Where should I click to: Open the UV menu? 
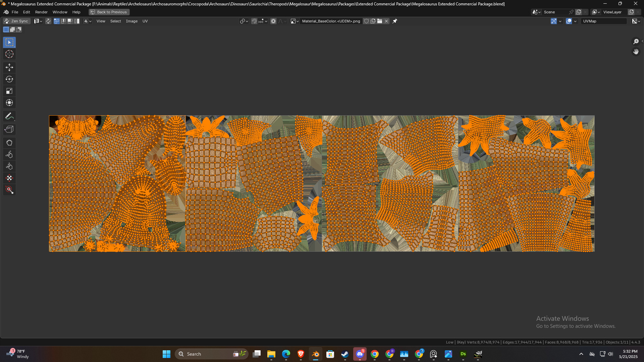[145, 21]
